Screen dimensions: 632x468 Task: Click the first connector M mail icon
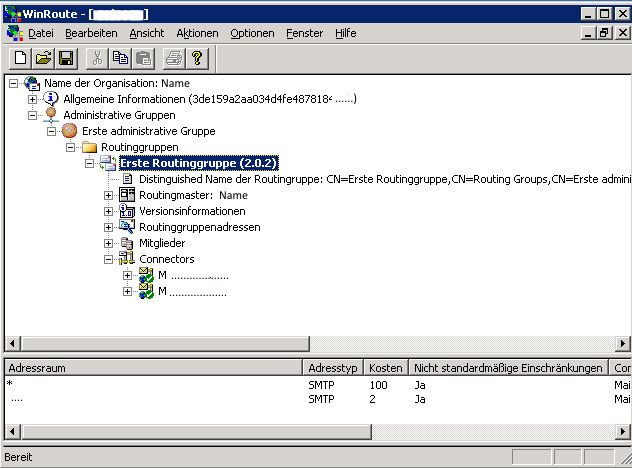(146, 275)
